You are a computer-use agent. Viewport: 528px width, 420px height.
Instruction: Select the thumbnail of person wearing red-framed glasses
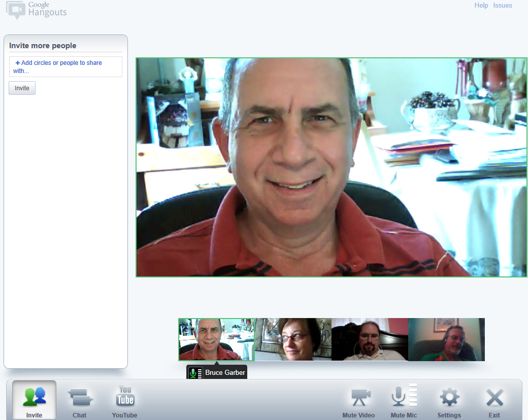pos(293,339)
